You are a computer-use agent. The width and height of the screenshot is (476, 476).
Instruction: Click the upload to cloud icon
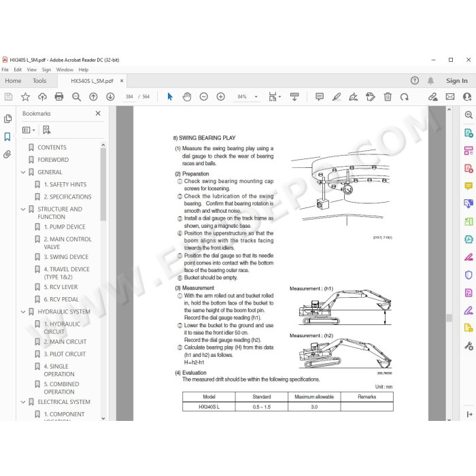pos(42,97)
